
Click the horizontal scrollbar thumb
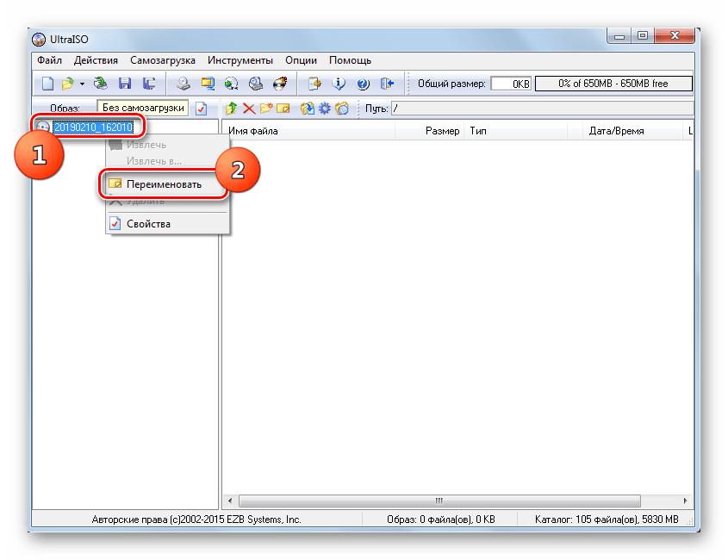click(439, 501)
